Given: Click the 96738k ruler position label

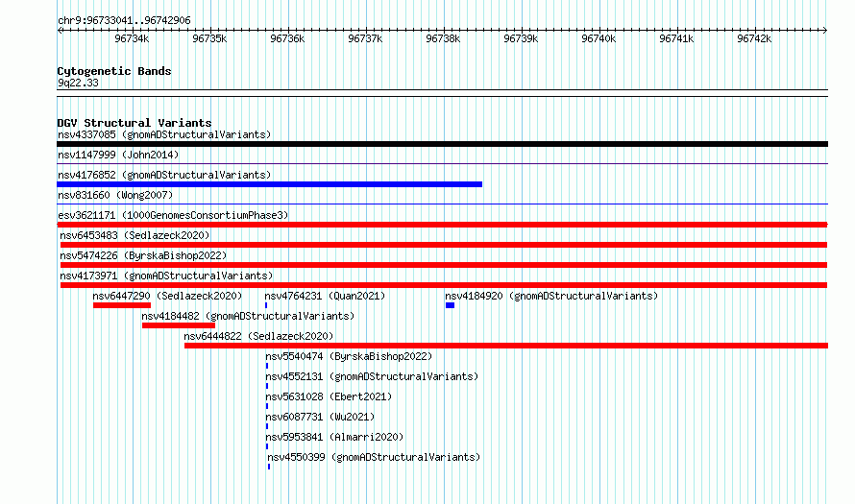Looking at the screenshot, I should 443,38.
